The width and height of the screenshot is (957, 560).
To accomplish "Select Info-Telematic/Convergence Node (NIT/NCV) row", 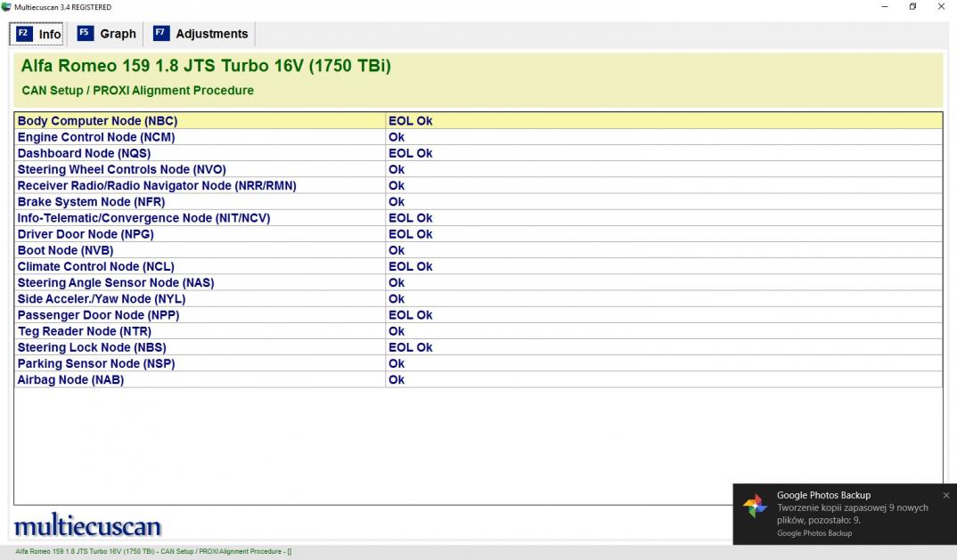I will (x=478, y=218).
